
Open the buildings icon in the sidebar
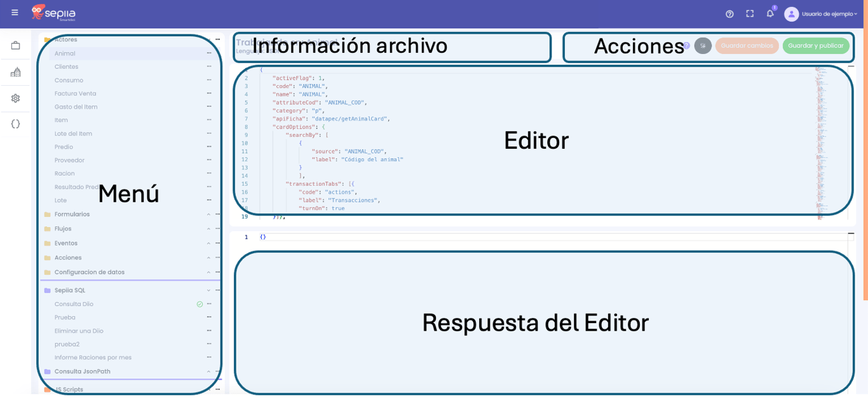(x=15, y=72)
